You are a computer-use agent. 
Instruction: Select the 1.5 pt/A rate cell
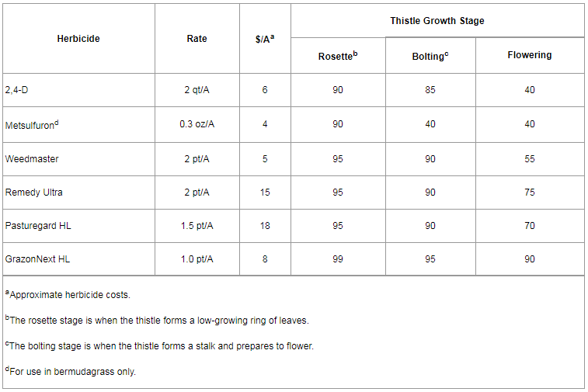tap(197, 226)
